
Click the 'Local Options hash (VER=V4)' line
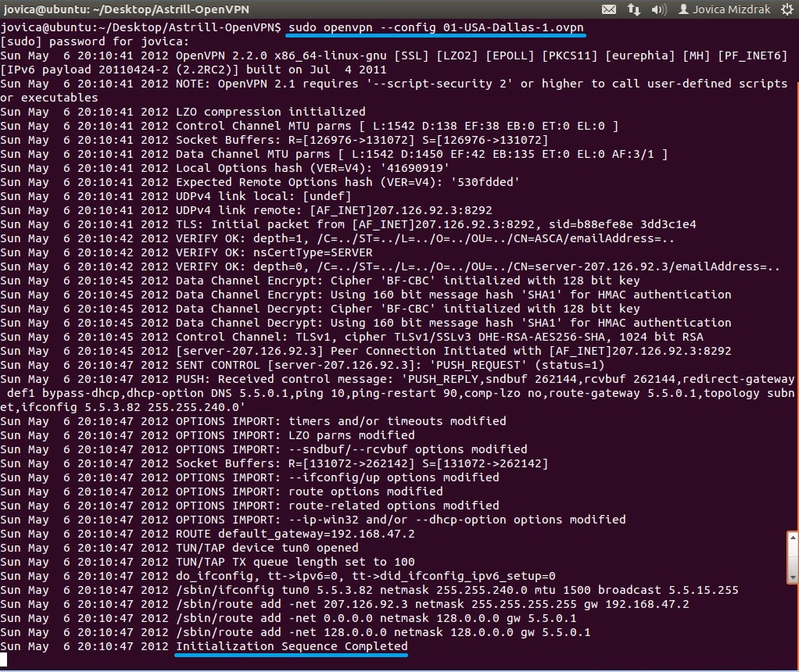(x=224, y=168)
